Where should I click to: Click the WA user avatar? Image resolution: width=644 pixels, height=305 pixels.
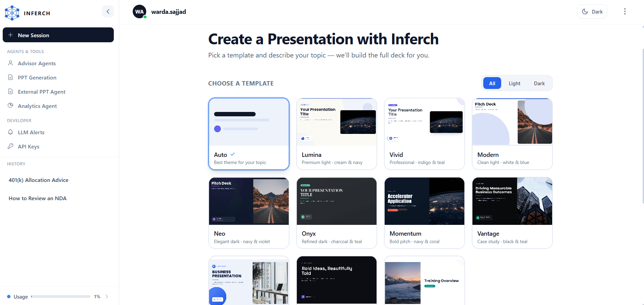(139, 11)
